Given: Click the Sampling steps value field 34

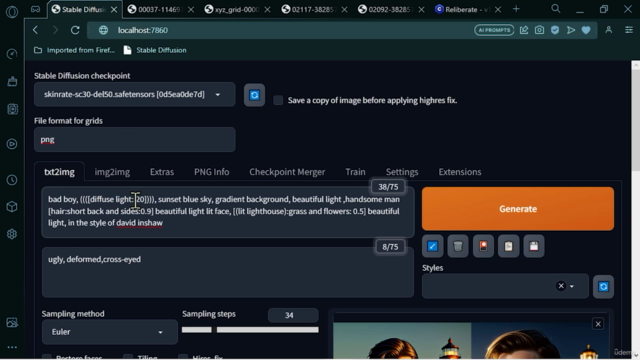Looking at the screenshot, I should [293, 315].
